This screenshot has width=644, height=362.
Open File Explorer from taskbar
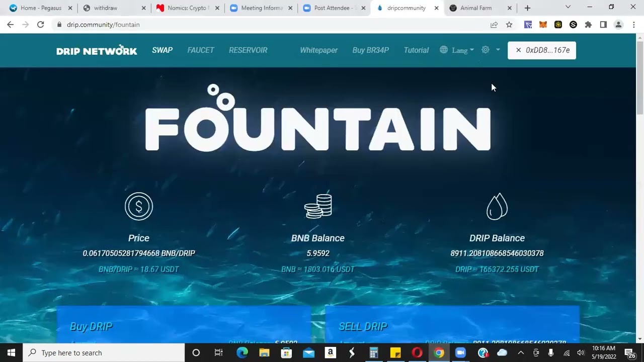(264, 352)
